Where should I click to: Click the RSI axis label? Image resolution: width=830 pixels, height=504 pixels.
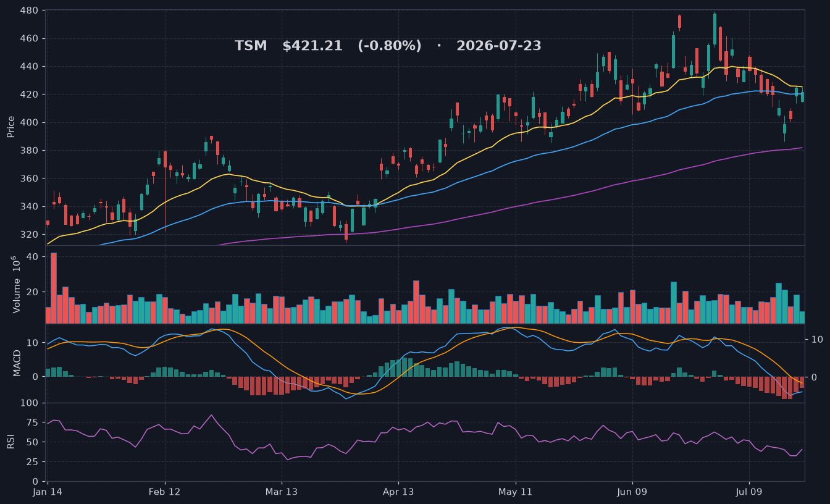[10, 442]
